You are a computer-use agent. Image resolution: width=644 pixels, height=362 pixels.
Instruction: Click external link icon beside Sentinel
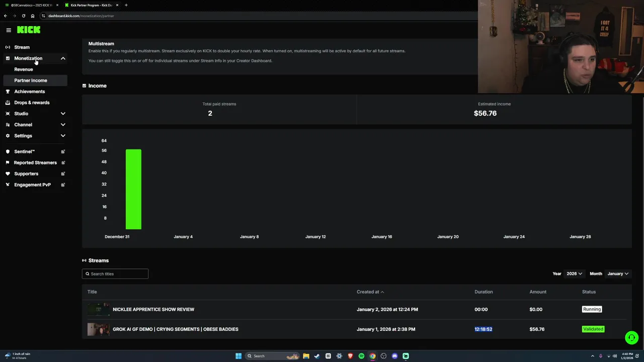pyautogui.click(x=63, y=151)
